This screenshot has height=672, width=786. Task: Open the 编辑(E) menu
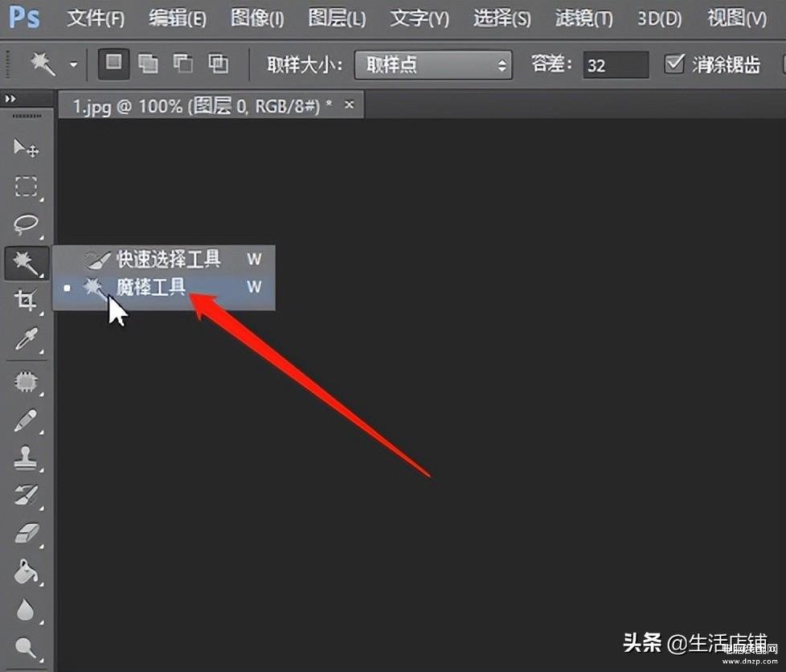pyautogui.click(x=178, y=18)
